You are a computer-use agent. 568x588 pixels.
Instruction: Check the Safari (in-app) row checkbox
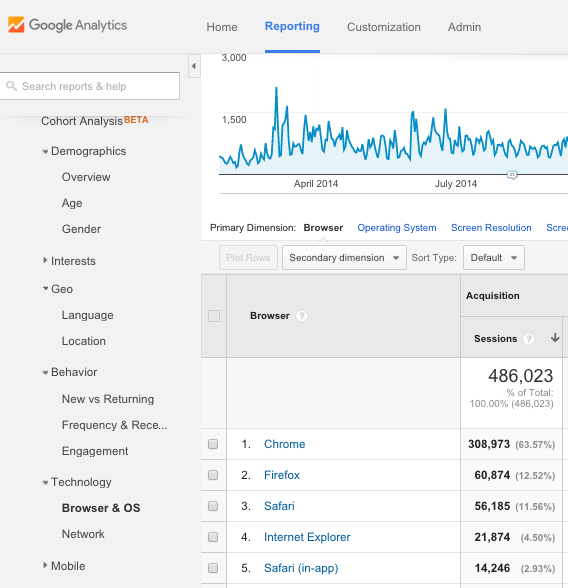pos(213,568)
